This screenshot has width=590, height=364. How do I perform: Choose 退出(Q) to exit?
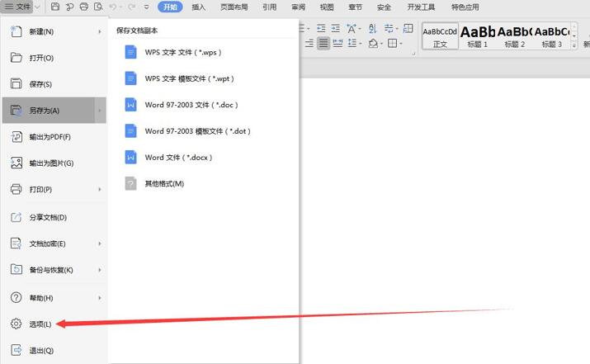click(54, 350)
